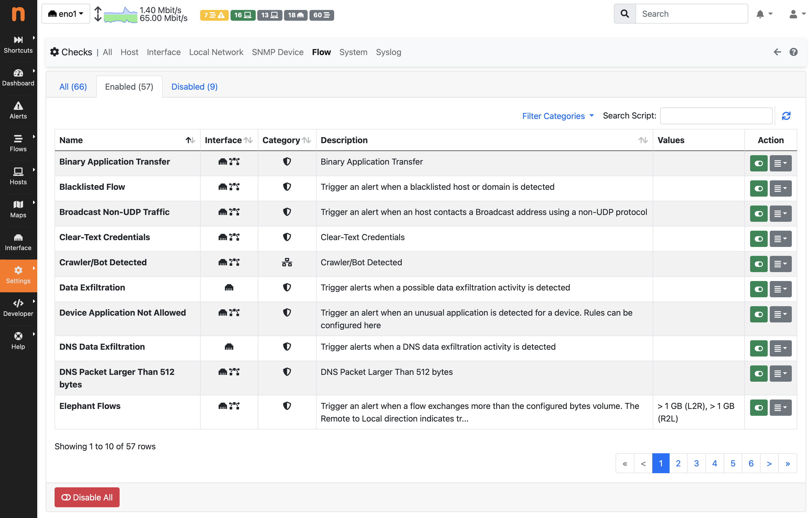
Task: Toggle Device Application Not Allowed check
Action: (759, 314)
